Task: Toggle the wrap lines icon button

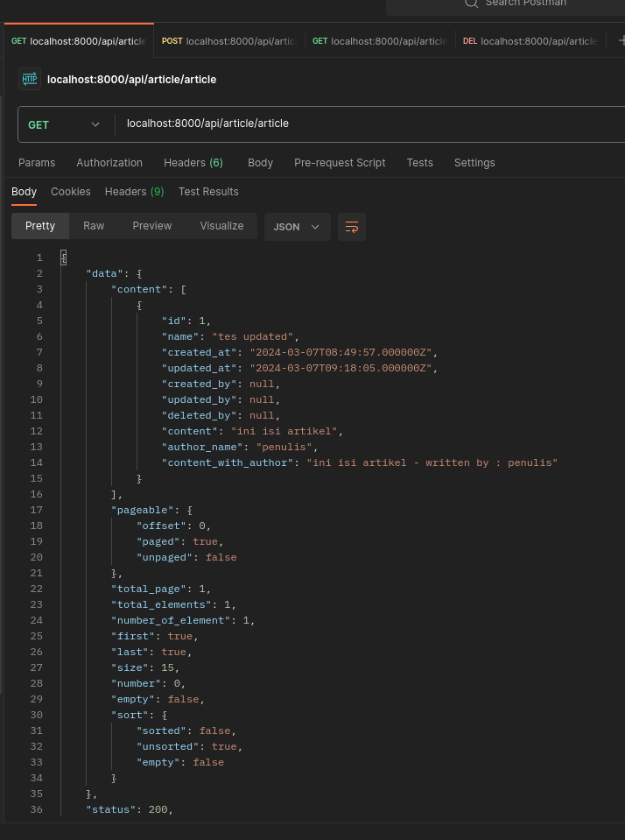Action: point(352,227)
